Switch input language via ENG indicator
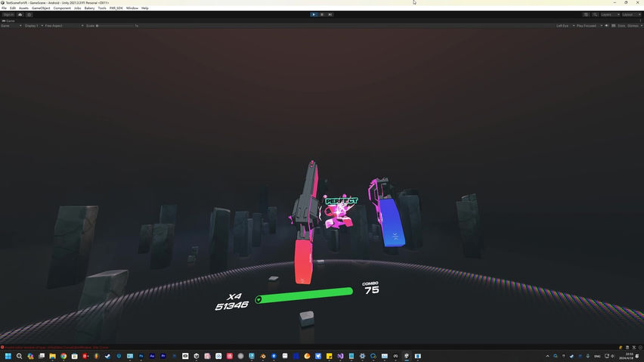 tap(597, 356)
